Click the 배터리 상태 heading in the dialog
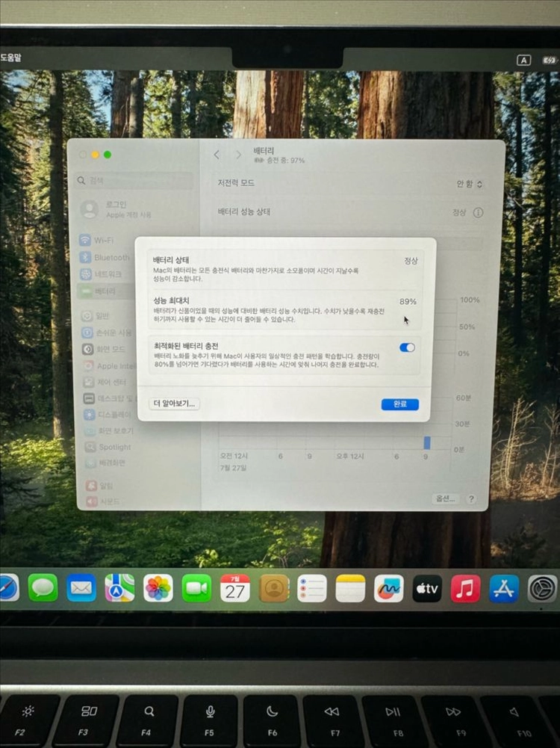The height and width of the screenshot is (748, 560). click(171, 260)
